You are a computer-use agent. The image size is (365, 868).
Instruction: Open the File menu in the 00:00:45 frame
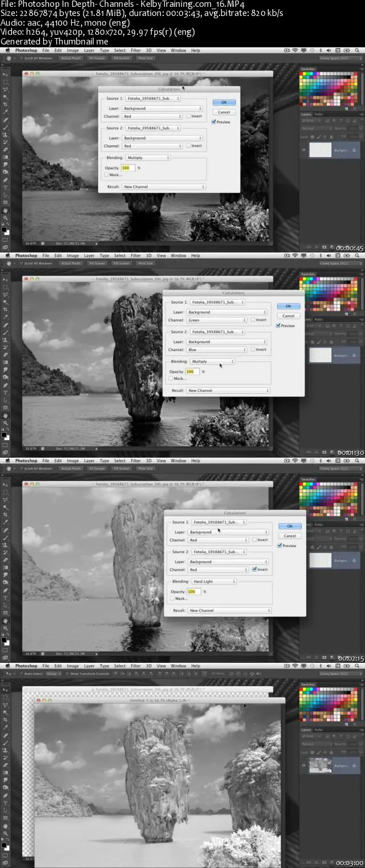click(x=45, y=50)
